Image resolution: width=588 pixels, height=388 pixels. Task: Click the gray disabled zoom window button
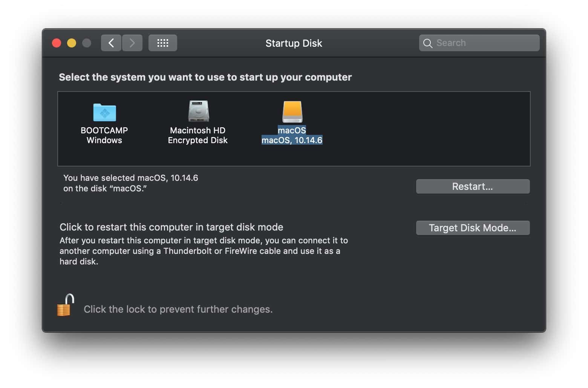[87, 43]
